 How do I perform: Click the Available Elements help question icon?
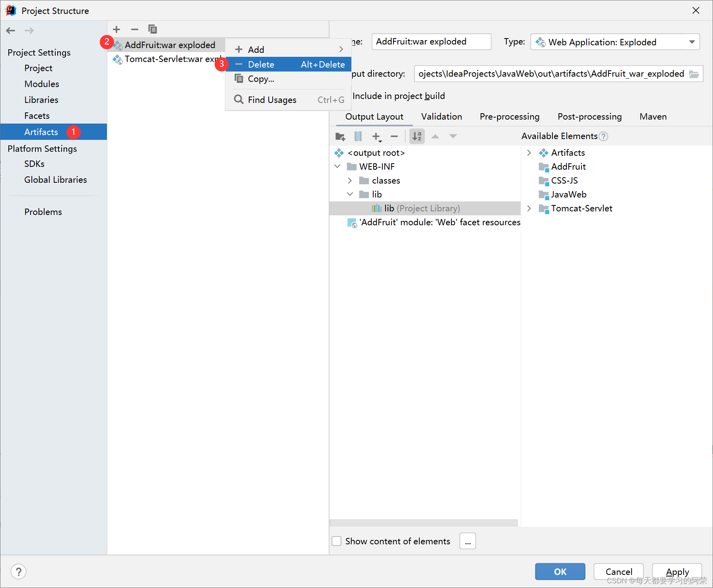603,136
